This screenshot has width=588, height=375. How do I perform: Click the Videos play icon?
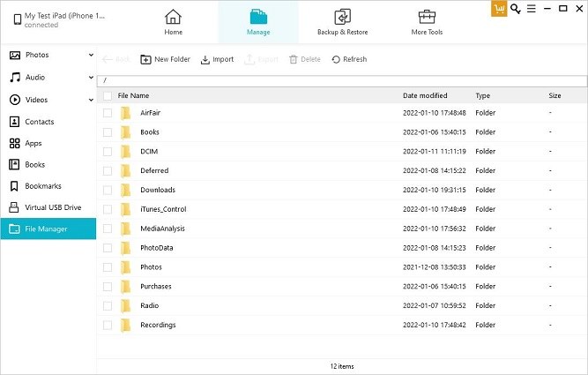[x=15, y=100]
